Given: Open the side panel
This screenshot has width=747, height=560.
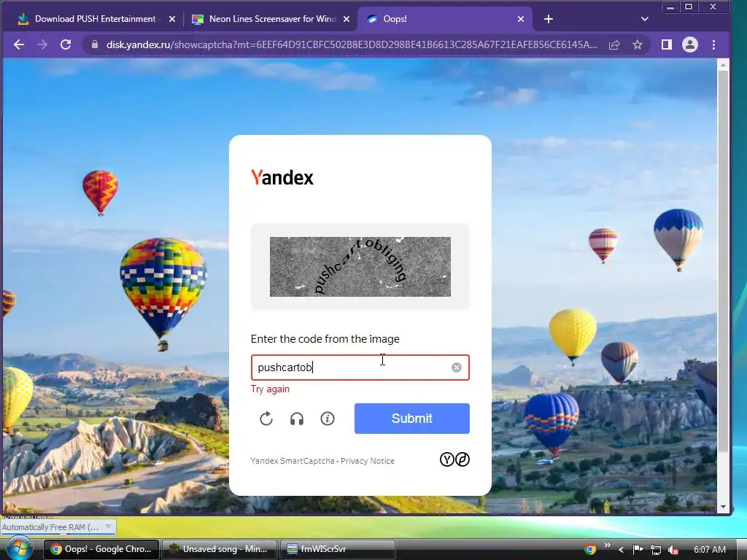Looking at the screenshot, I should pos(667,44).
